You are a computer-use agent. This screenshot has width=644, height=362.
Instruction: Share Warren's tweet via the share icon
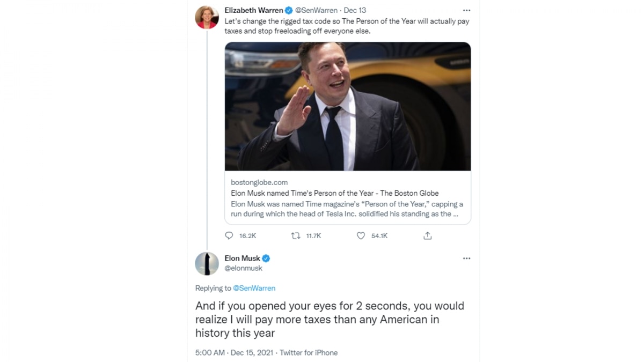[x=428, y=235]
